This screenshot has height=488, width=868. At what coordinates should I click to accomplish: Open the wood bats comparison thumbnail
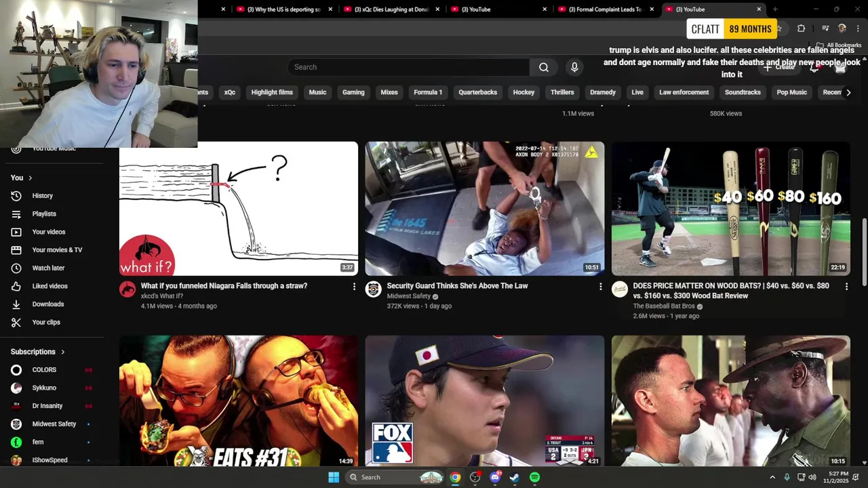point(731,208)
